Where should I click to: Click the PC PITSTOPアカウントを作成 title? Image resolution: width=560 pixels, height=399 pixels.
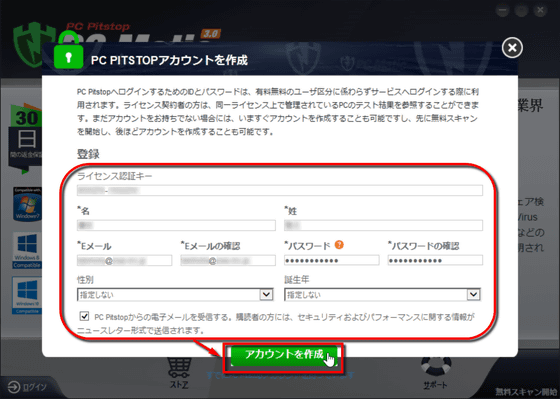(169, 60)
